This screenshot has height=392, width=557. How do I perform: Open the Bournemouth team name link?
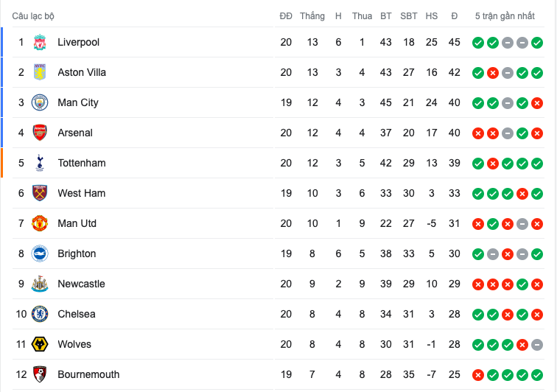point(88,374)
